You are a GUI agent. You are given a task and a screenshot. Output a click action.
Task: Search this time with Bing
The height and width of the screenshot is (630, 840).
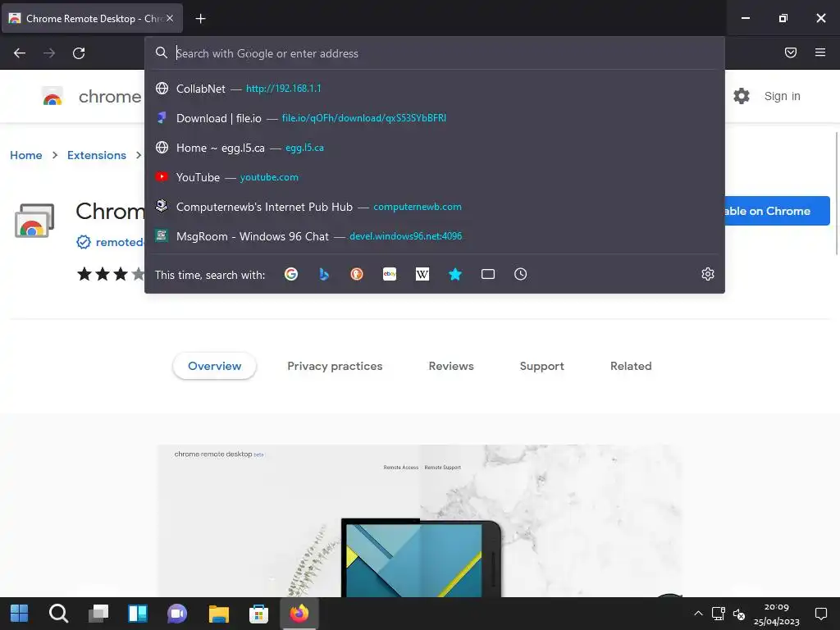click(x=323, y=274)
